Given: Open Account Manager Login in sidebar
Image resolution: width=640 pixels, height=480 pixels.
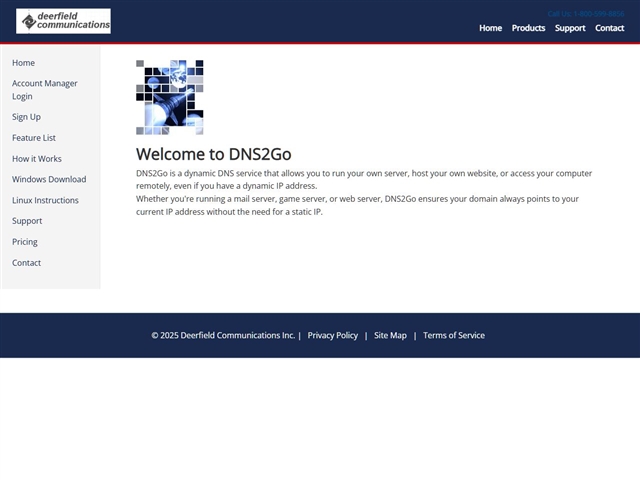Looking at the screenshot, I should point(44,90).
